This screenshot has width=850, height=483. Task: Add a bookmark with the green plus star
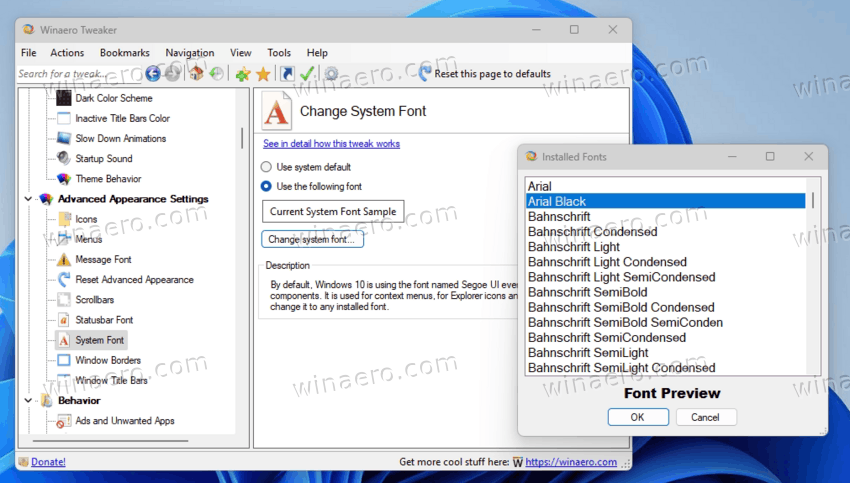[x=243, y=74]
